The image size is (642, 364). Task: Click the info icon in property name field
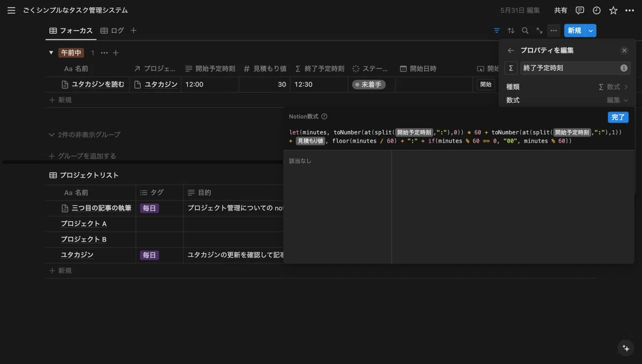[624, 68]
